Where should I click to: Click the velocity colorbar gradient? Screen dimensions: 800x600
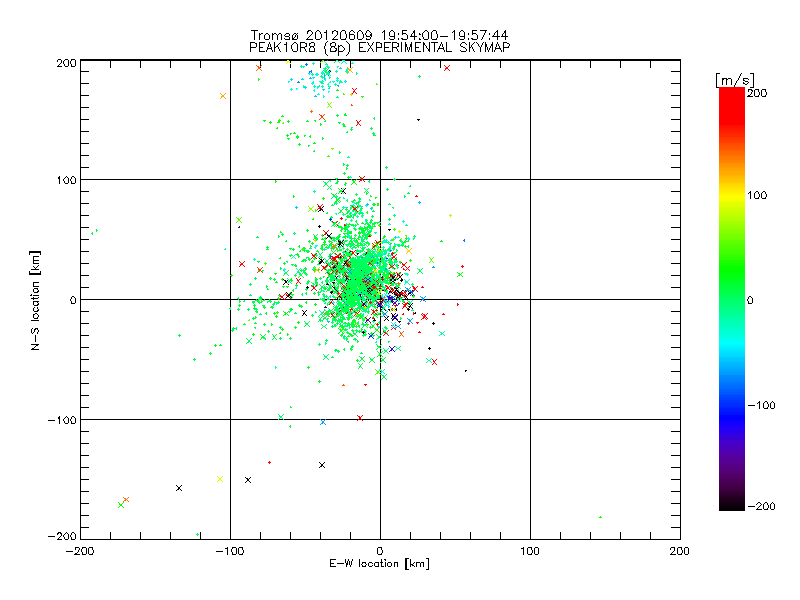click(732, 299)
